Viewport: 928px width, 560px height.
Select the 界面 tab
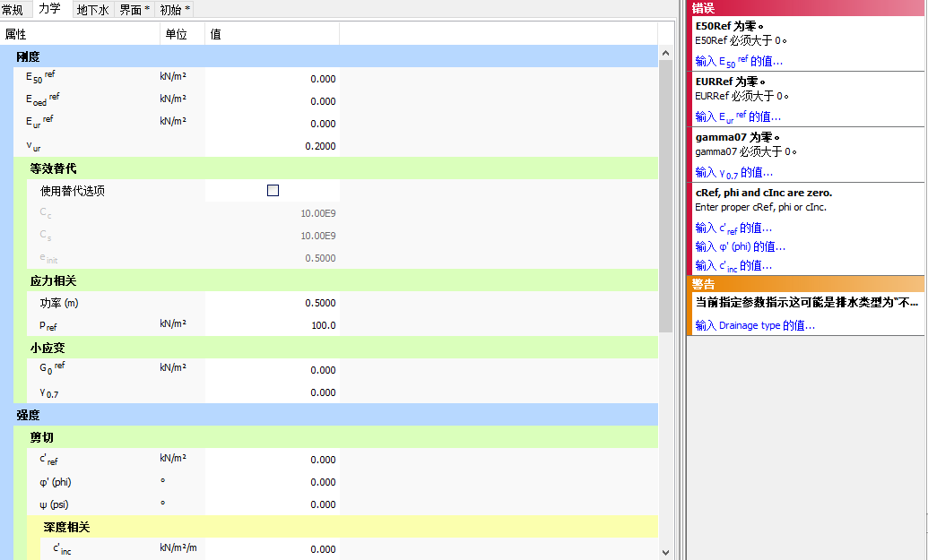pyautogui.click(x=134, y=10)
